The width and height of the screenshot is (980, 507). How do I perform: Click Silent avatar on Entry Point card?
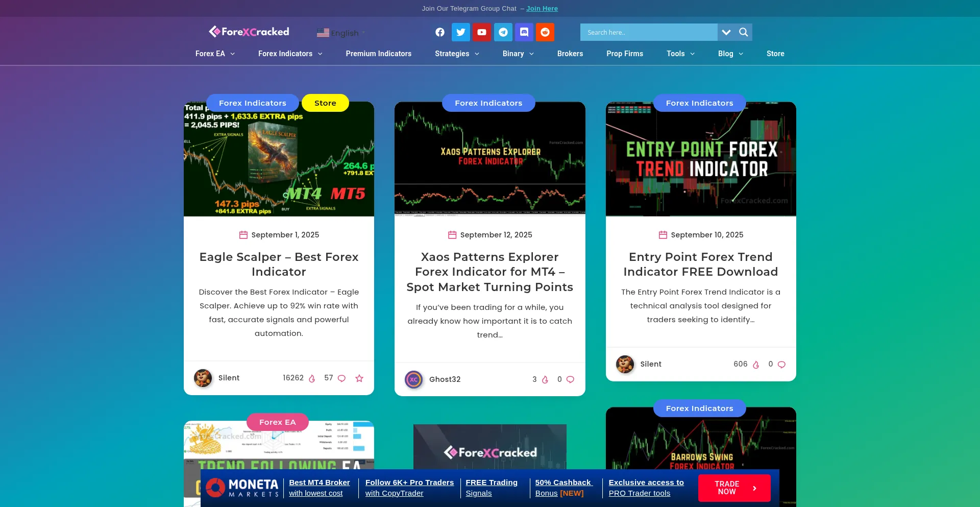tap(625, 364)
